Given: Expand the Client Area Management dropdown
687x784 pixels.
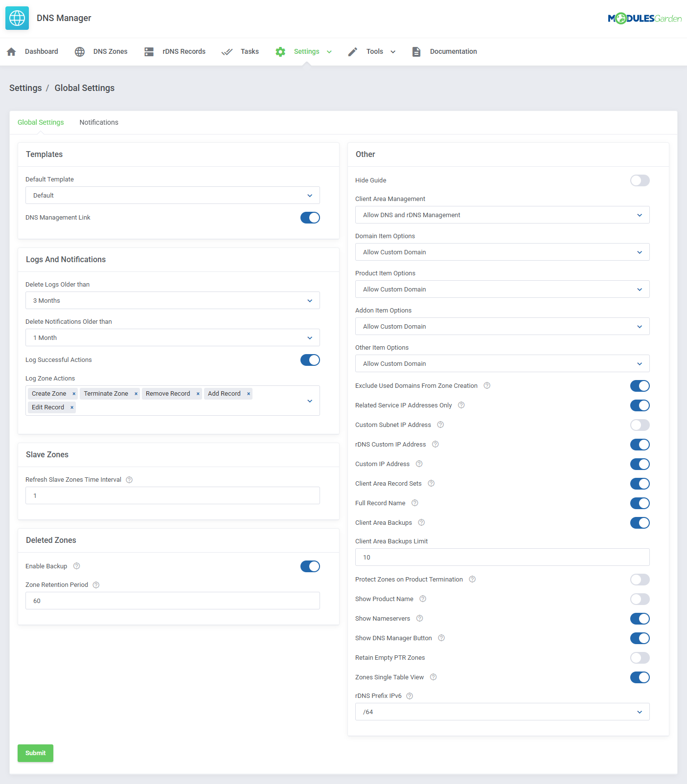Looking at the screenshot, I should [502, 215].
